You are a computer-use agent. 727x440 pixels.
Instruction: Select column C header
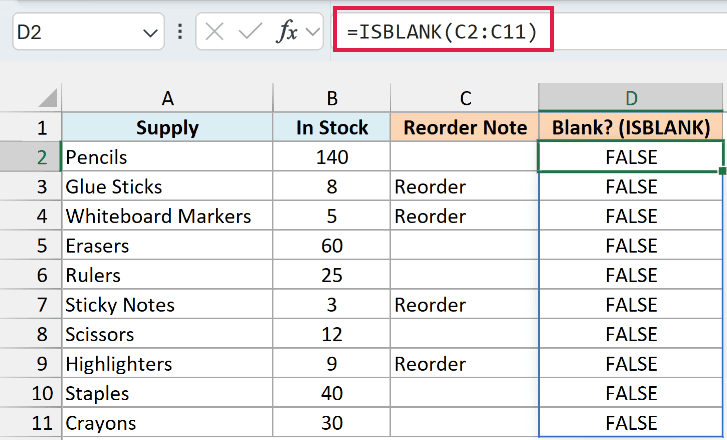tap(465, 98)
